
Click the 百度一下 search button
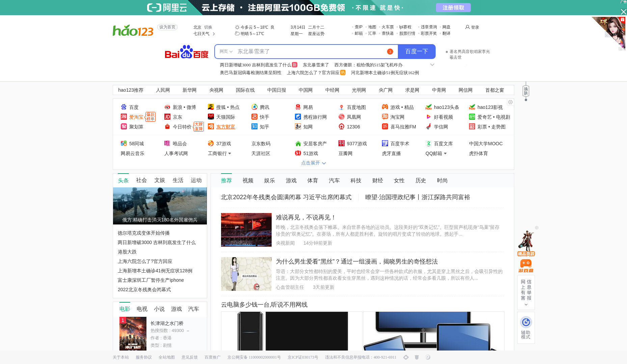(x=416, y=52)
